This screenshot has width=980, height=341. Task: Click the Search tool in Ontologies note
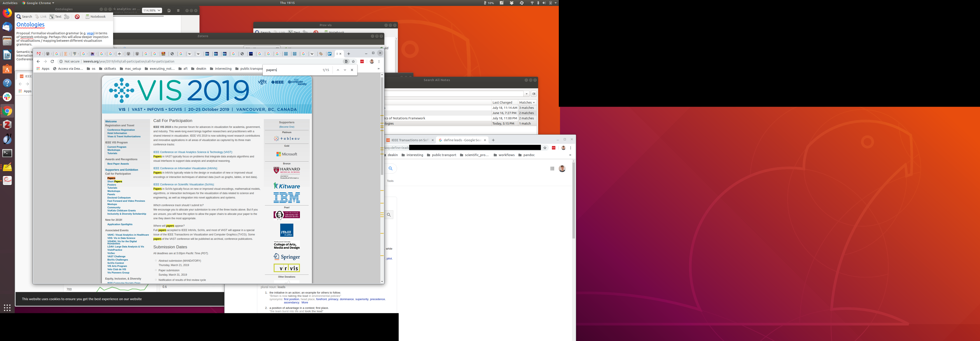coord(24,17)
